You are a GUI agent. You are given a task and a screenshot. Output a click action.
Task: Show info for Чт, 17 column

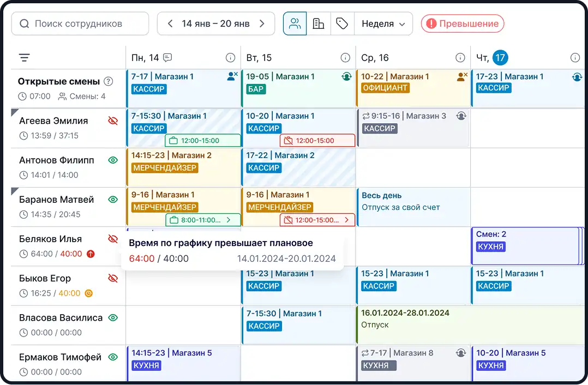coord(575,57)
